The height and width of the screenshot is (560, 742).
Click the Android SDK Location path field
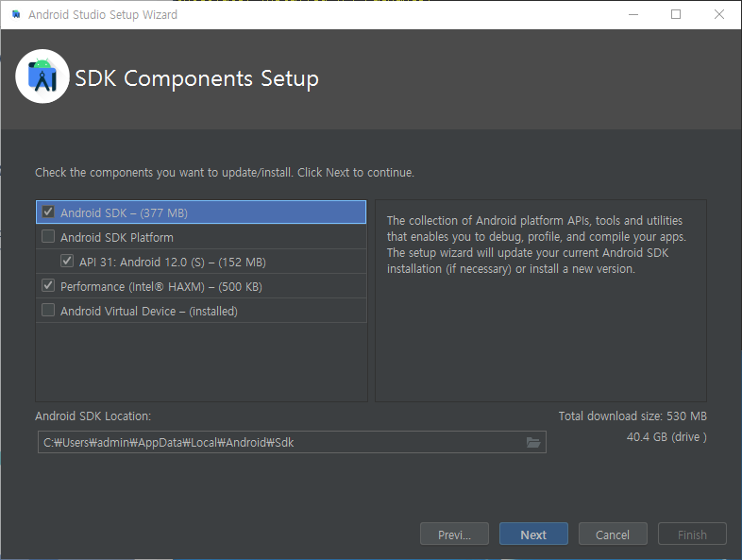click(x=292, y=442)
